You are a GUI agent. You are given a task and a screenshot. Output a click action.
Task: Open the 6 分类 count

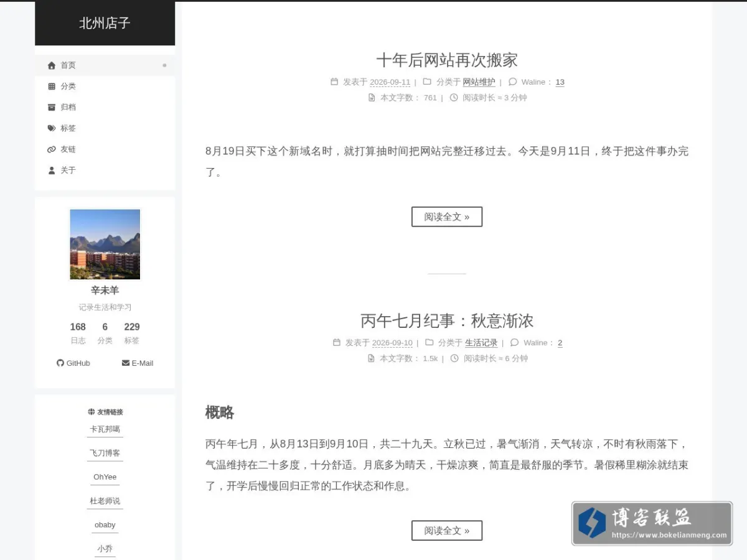coord(105,333)
